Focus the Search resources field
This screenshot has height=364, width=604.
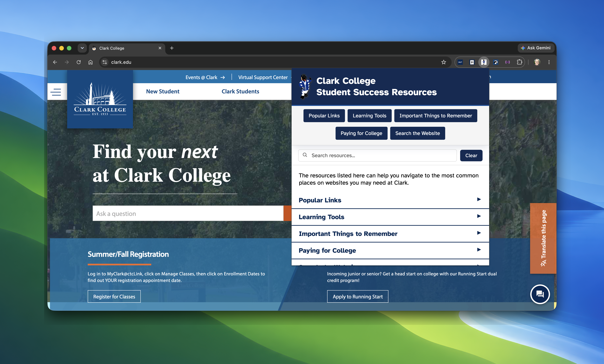378,156
